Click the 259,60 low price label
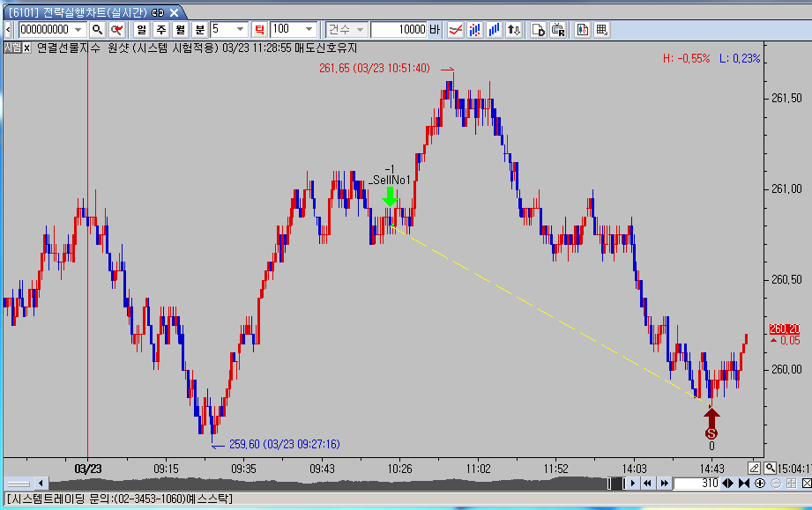 pos(284,444)
